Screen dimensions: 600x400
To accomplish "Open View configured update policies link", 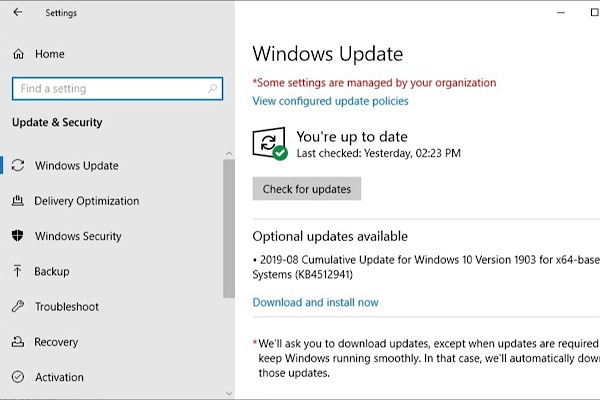I will point(330,101).
